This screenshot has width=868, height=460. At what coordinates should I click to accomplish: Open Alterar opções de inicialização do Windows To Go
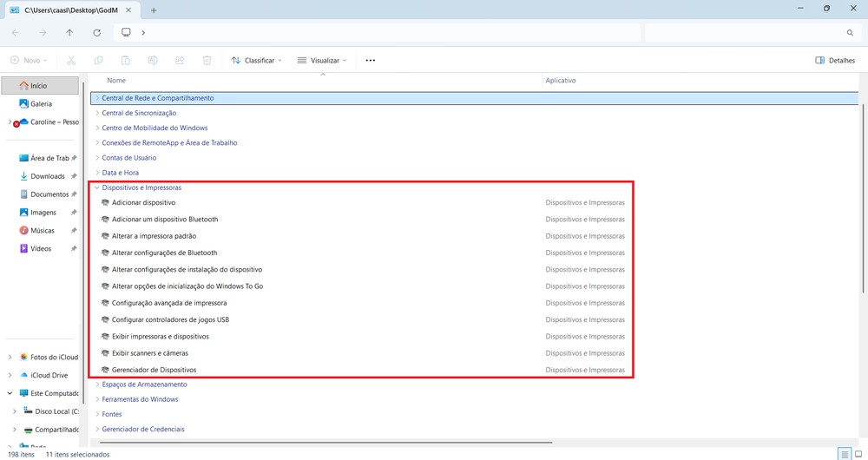pos(187,286)
